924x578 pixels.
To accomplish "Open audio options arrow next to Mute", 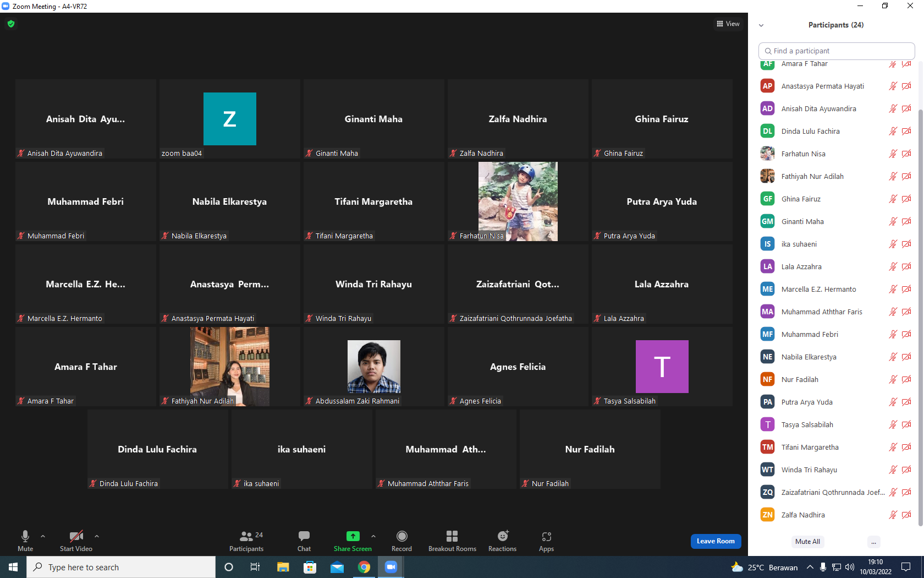I will pyautogui.click(x=43, y=536).
